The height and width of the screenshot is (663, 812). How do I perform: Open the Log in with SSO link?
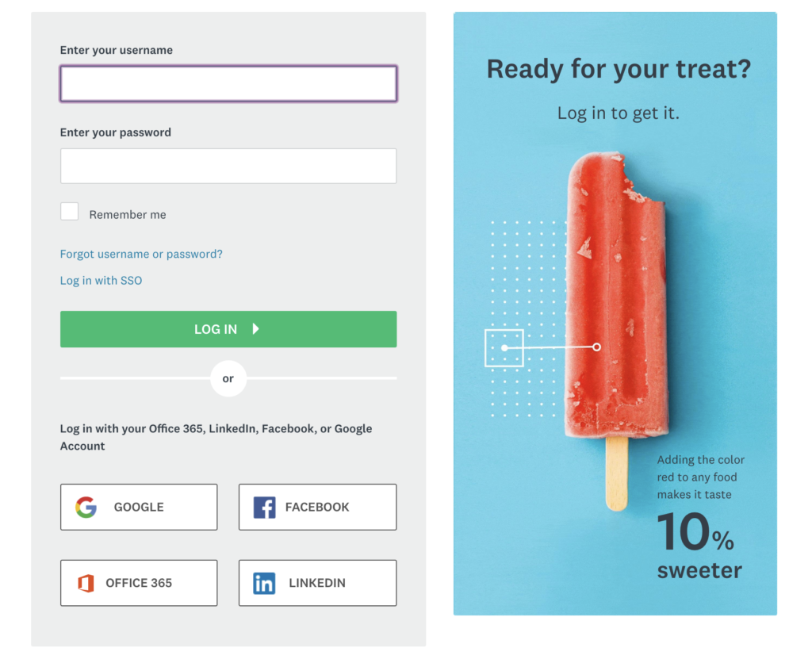(x=101, y=280)
